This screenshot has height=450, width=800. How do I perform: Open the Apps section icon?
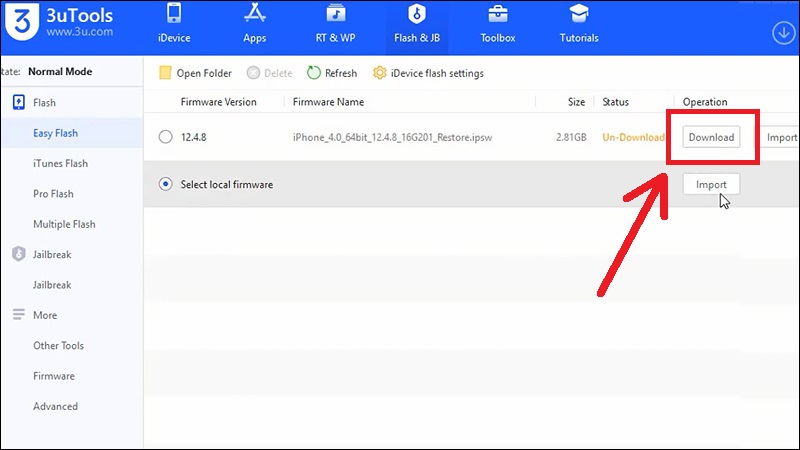coord(254,16)
